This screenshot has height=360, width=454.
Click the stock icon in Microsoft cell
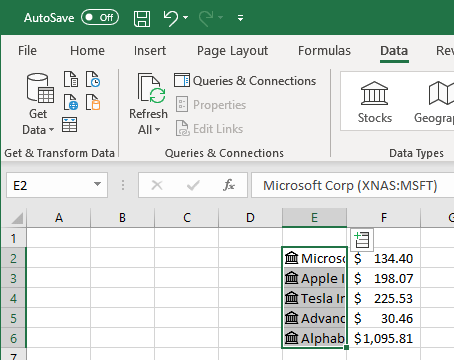tap(292, 258)
